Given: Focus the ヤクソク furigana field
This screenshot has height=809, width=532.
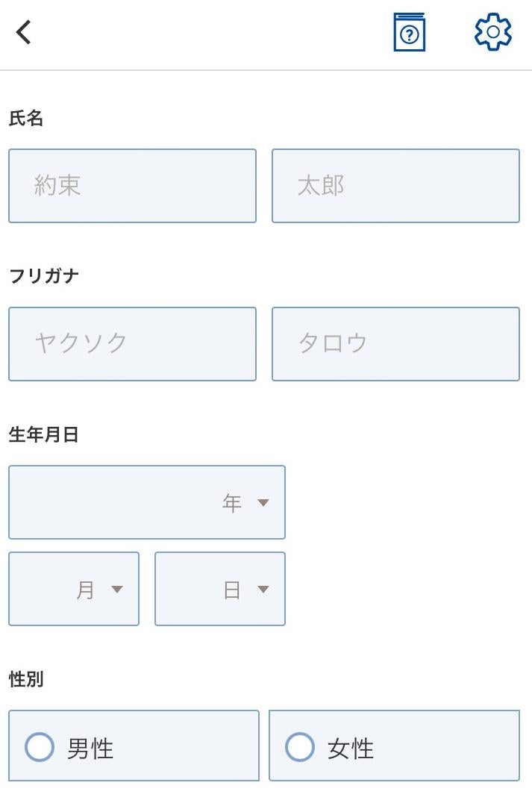Looking at the screenshot, I should click(132, 344).
